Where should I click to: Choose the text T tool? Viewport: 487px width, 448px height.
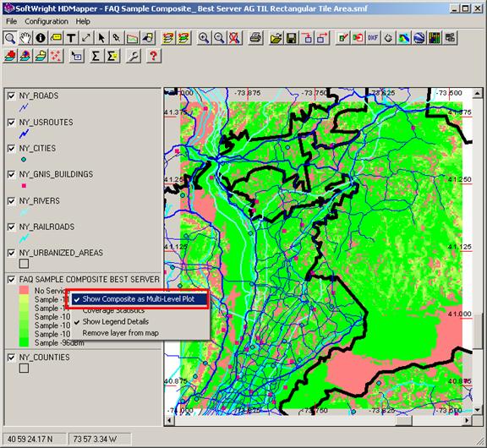pos(71,38)
